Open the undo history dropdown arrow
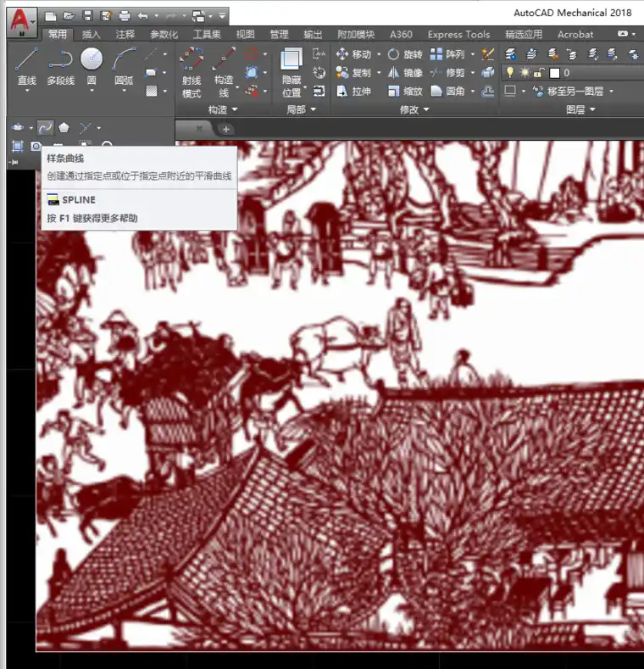Screen dimensions: 644x669 [x=156, y=16]
